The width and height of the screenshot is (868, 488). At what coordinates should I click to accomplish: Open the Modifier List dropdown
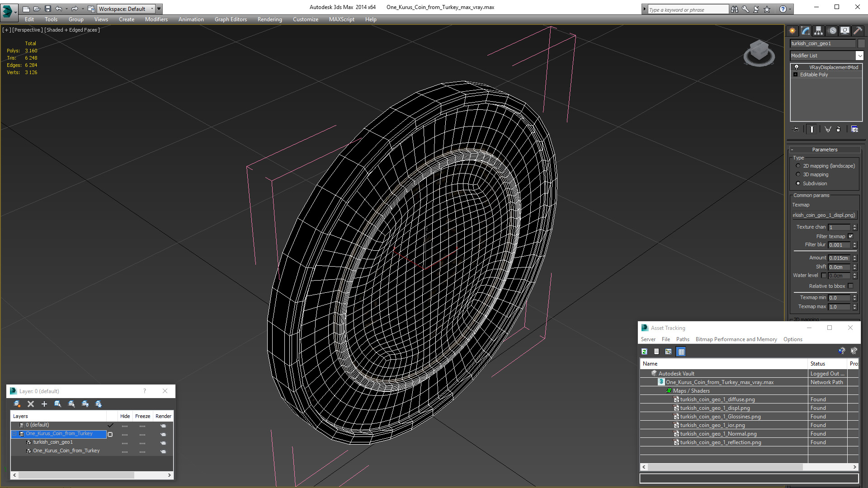click(859, 56)
